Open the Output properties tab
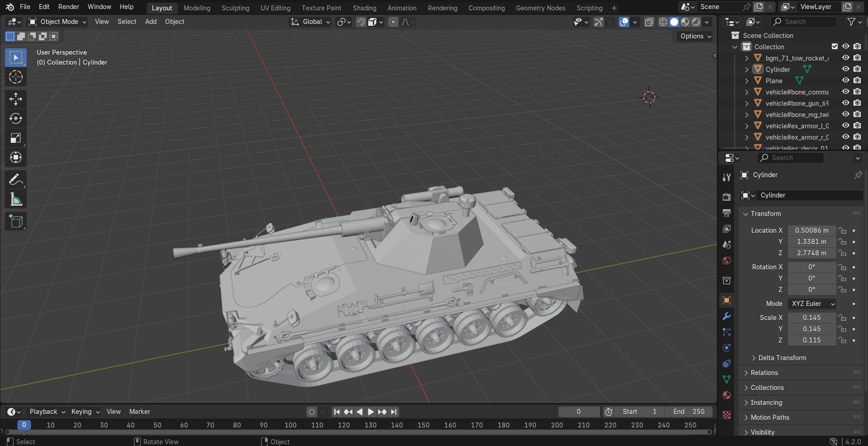The image size is (868, 446). [x=726, y=213]
